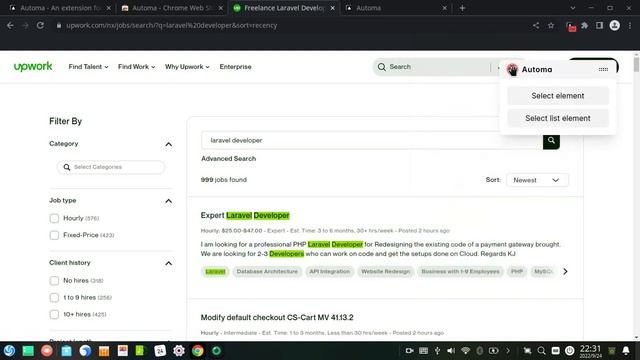Check the 1 to 9 hires checkbox
This screenshot has height=360, width=640.
[x=54, y=298]
